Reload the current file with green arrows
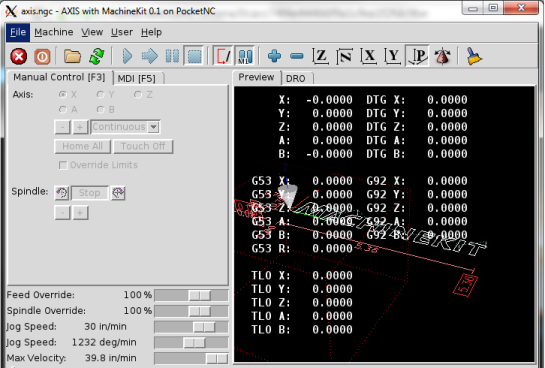The height and width of the screenshot is (368, 545). (x=97, y=56)
